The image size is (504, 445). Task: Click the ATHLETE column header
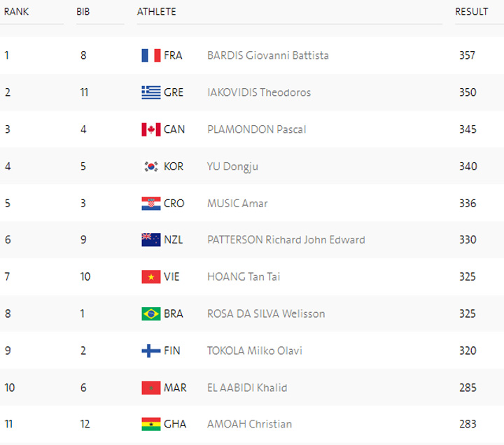157,12
